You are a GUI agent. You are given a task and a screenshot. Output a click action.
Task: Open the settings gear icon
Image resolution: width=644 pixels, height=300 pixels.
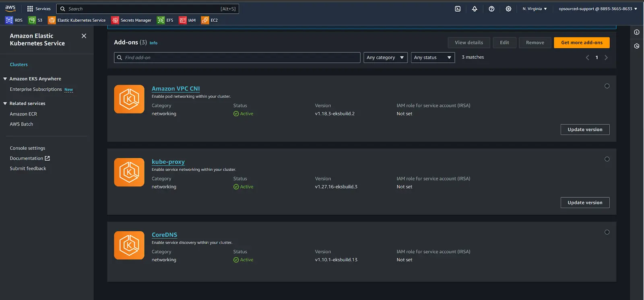tap(508, 9)
